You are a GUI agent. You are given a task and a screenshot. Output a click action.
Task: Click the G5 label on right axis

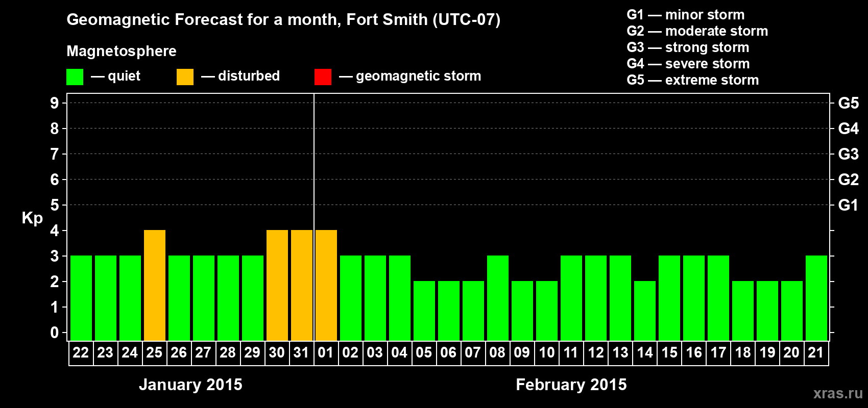click(849, 103)
